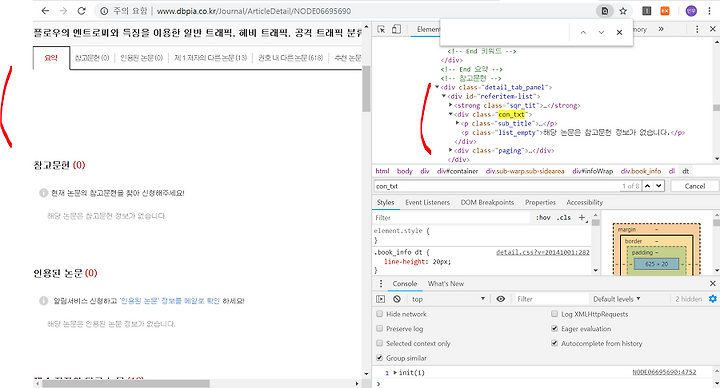
Task: Open the console drawer three-dot menu
Action: (x=381, y=284)
